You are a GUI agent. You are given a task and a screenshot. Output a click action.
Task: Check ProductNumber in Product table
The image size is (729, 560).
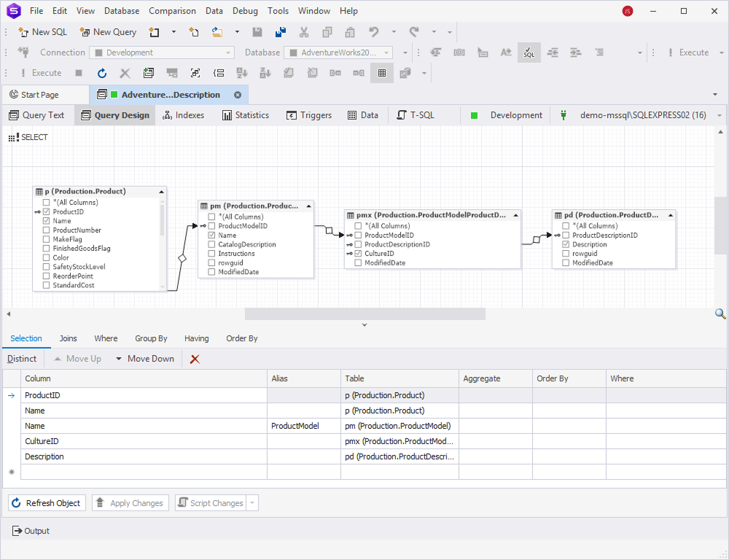pyautogui.click(x=46, y=230)
